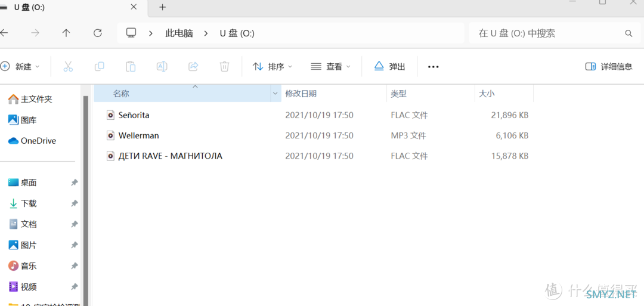Click the Copy icon in toolbar
The width and height of the screenshot is (644, 306).
point(100,66)
